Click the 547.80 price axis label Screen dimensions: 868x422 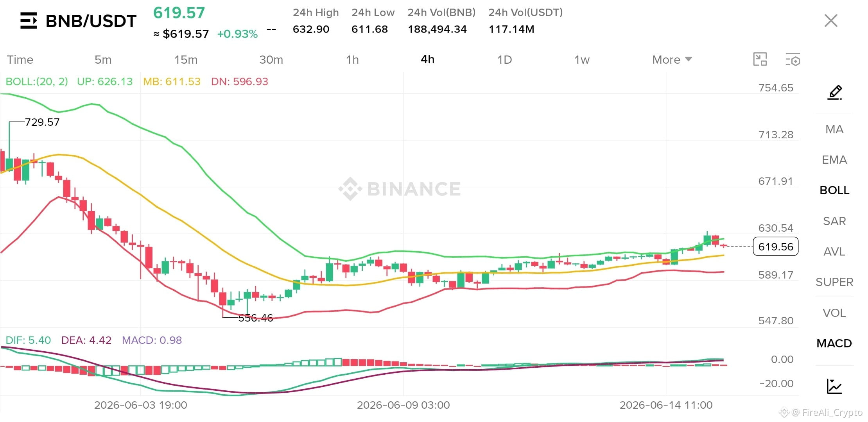click(776, 321)
